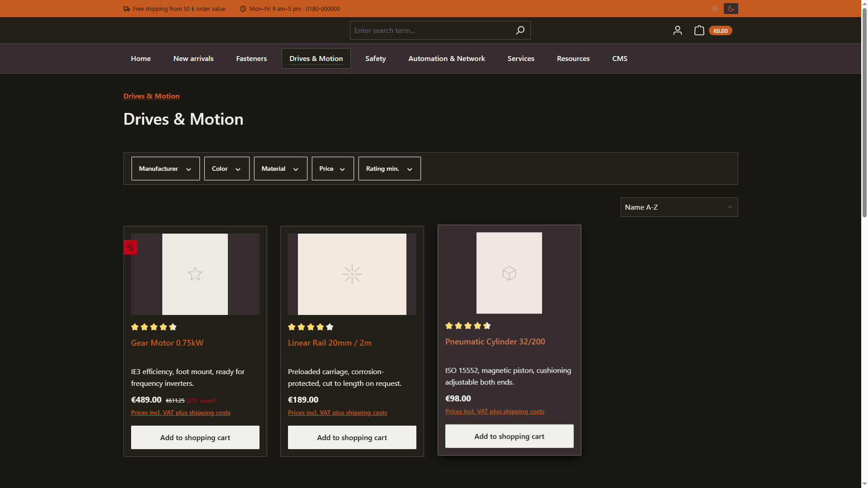Add Linear Rail to shopping cart

352,437
